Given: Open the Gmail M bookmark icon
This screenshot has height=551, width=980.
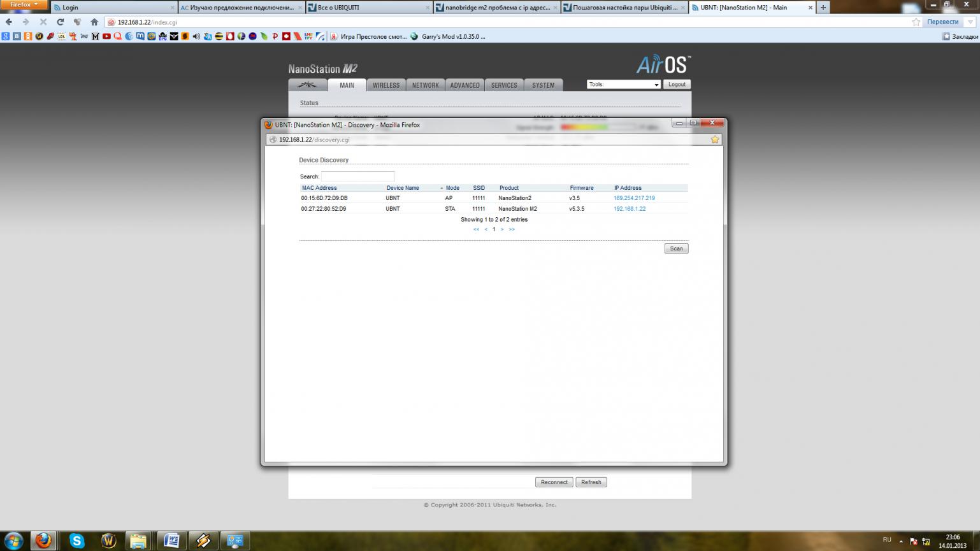Looking at the screenshot, I should pos(95,36).
